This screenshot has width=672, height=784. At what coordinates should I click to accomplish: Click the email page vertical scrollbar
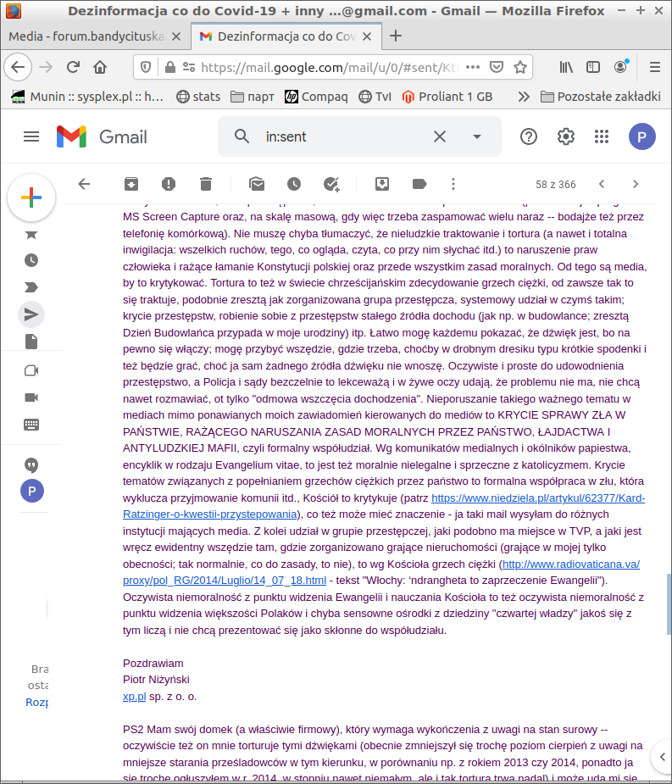669,604
